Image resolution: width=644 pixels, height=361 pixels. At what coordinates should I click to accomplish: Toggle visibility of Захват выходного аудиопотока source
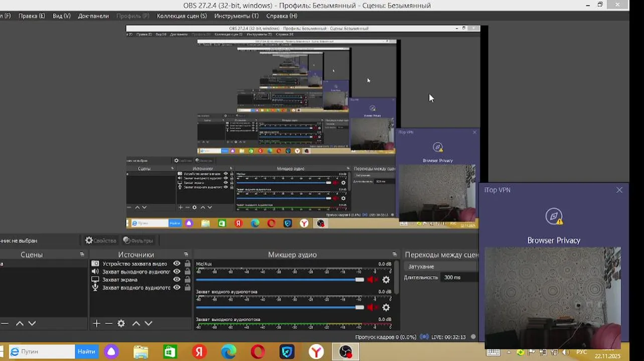coord(177,272)
